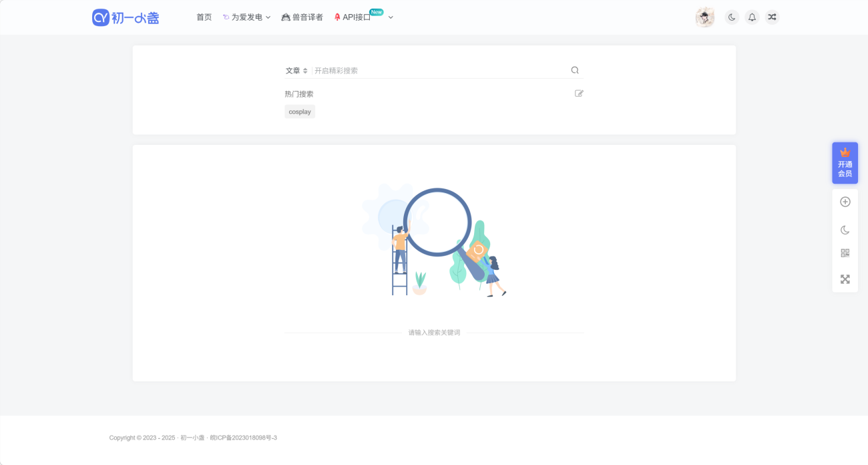Viewport: 868px width, 465px height.
Task: Toggle night mode from the right sidebar
Action: point(845,230)
